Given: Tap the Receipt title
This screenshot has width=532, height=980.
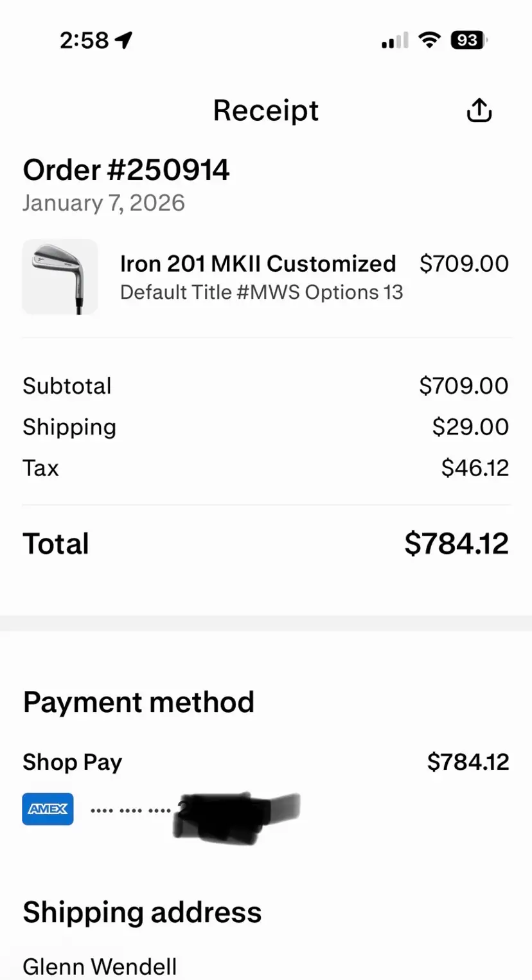Looking at the screenshot, I should click(265, 111).
